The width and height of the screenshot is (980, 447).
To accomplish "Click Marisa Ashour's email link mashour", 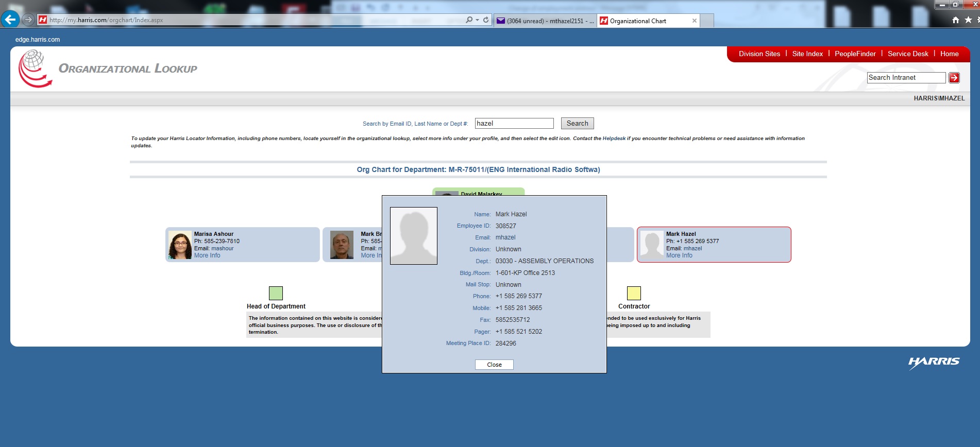I will coord(222,248).
